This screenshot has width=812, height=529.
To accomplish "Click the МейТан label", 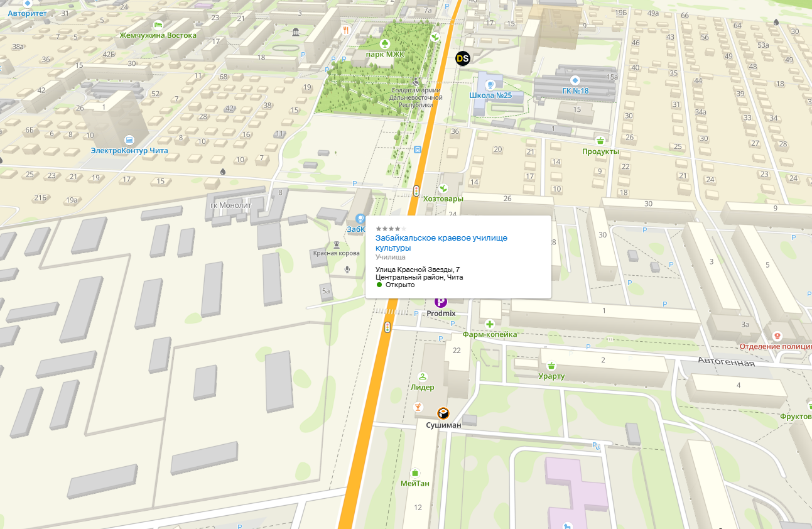I will 415,484.
